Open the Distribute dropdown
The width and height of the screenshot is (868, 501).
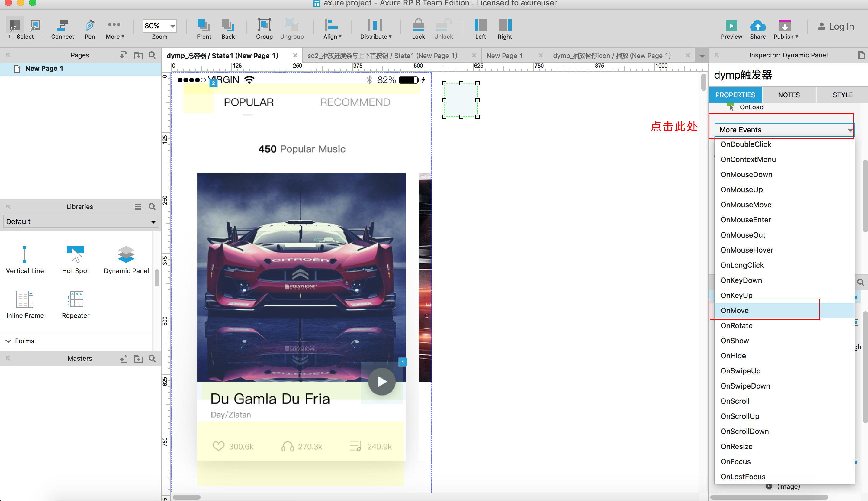375,29
